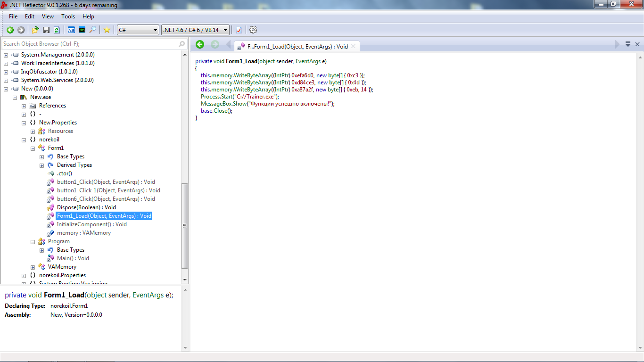Screen dimensions: 644x362
Task: Click norekoil.Form1 declaring type link
Action: [x=69, y=306]
